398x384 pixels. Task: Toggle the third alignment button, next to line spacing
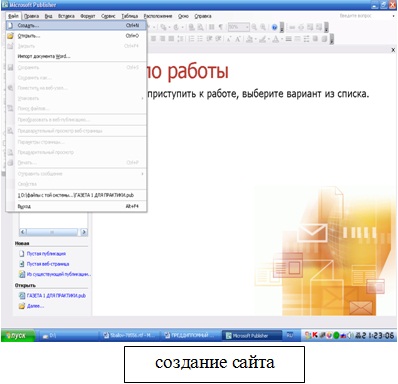[171, 39]
